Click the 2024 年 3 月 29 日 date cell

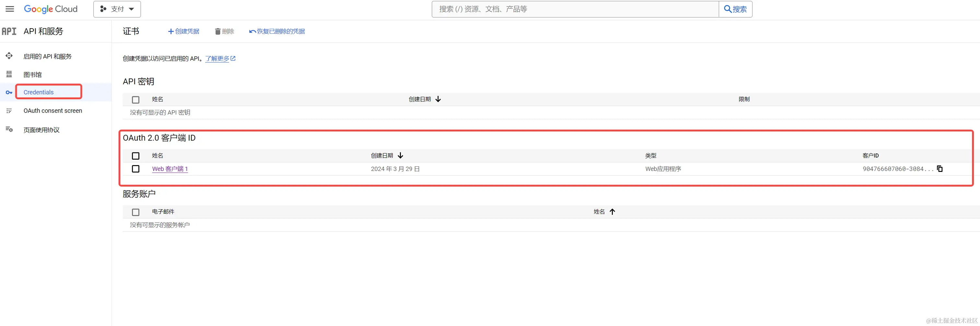tap(395, 169)
